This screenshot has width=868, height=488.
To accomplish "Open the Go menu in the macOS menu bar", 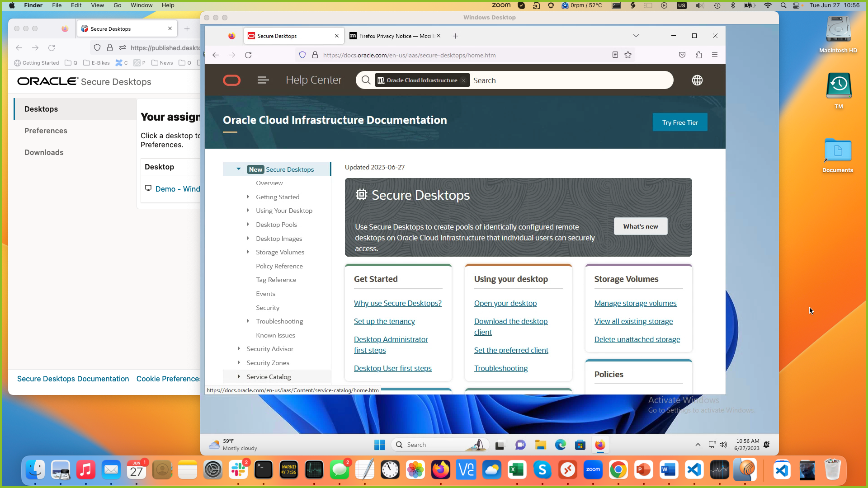I will pos(117,5).
